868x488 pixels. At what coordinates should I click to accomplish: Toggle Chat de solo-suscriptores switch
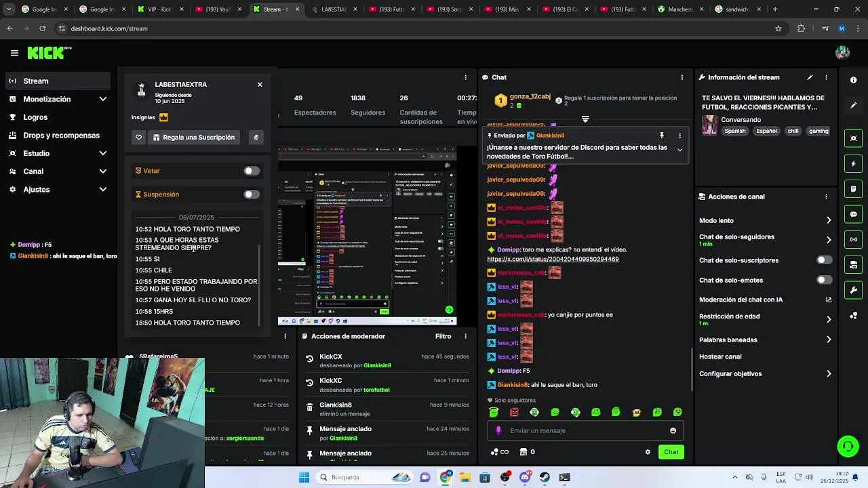824,260
